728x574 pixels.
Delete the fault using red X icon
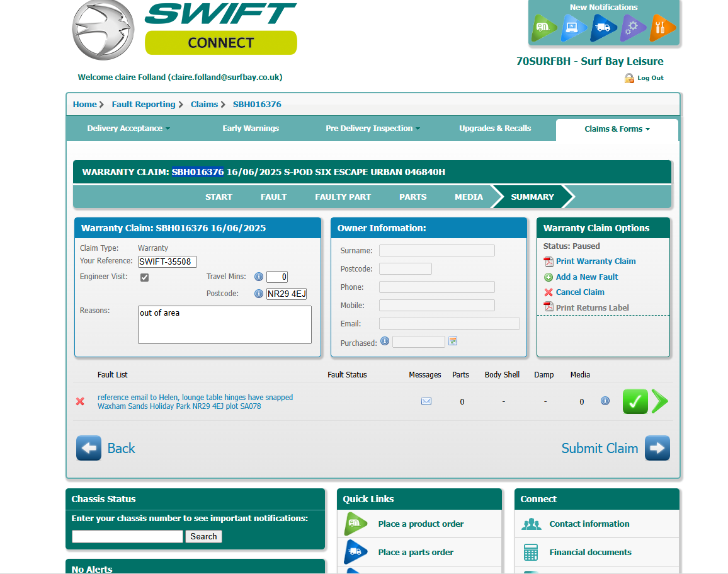[x=80, y=401]
